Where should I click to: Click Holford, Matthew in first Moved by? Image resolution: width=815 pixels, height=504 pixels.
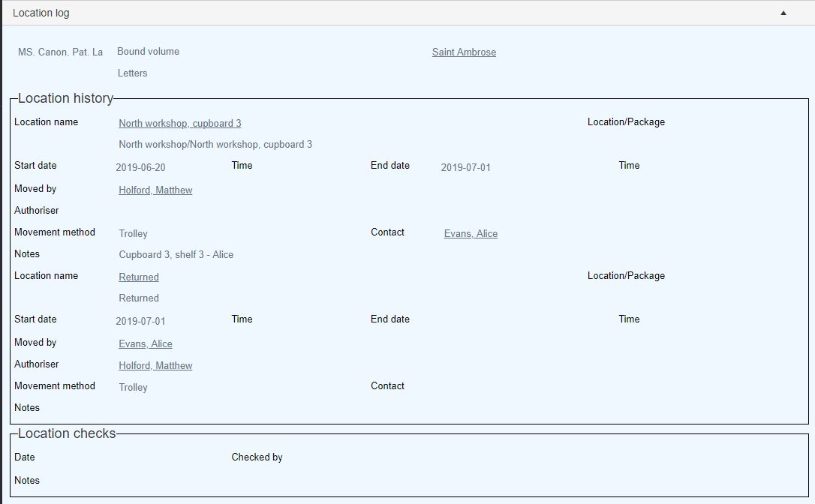tap(155, 190)
